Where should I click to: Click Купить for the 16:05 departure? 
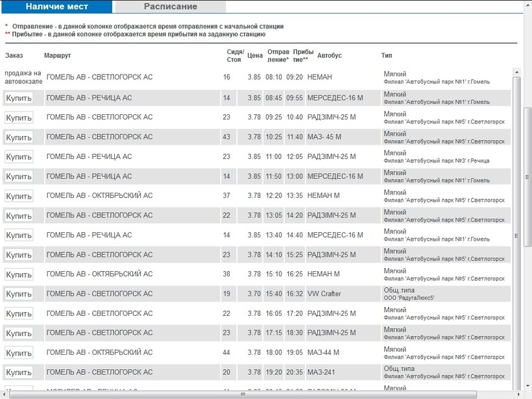click(19, 313)
